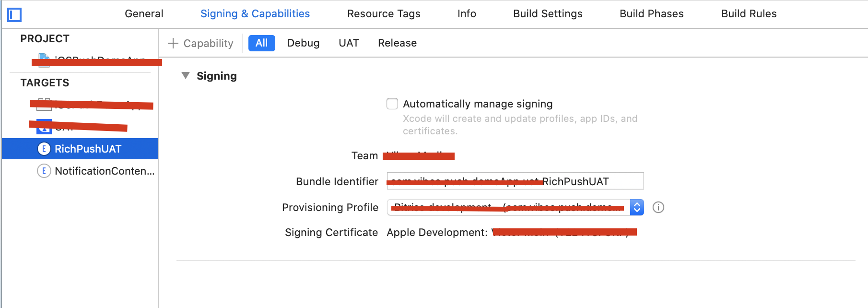Select the Release configuration filter

coord(397,43)
